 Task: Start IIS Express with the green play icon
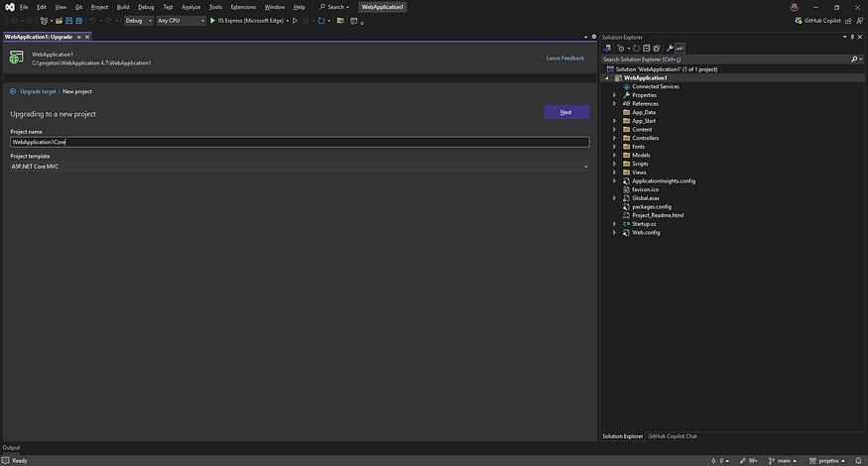pos(212,20)
